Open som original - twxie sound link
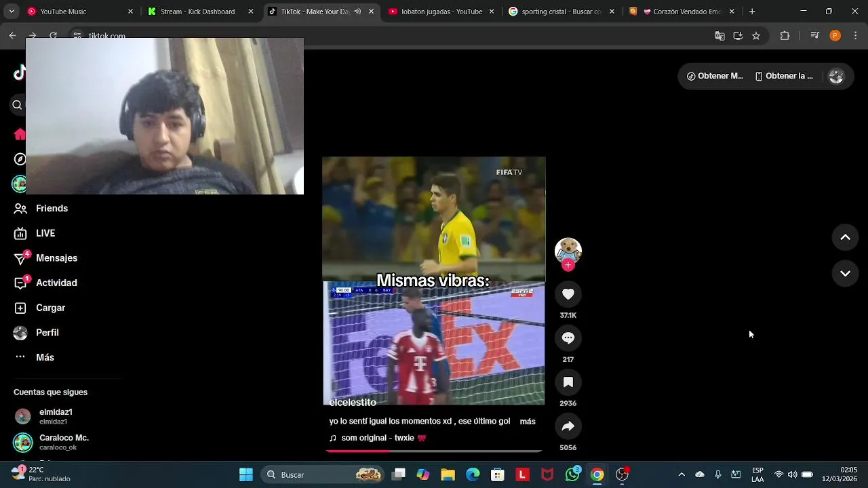Image resolution: width=868 pixels, height=488 pixels. point(378,438)
